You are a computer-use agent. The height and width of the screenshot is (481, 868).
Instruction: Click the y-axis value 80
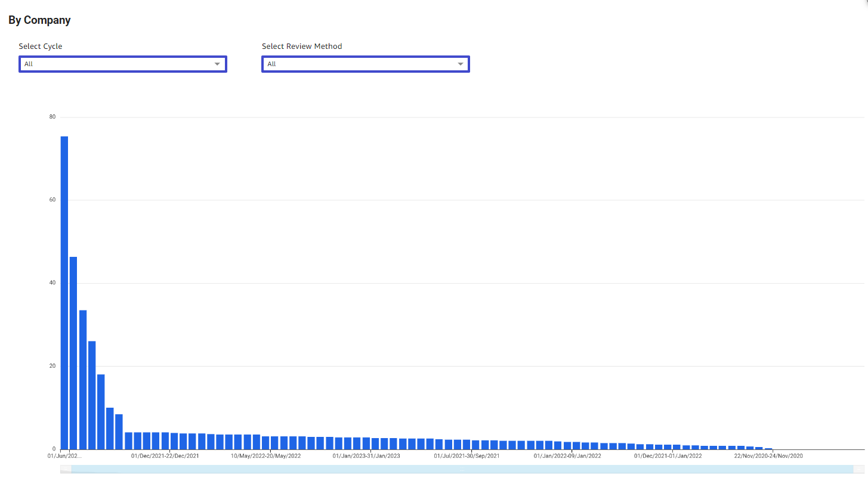(52, 117)
